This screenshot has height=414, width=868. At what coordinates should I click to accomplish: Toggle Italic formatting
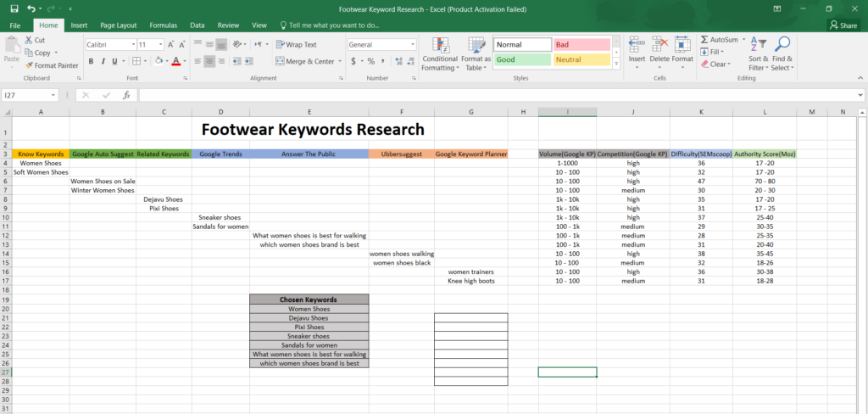coord(103,62)
